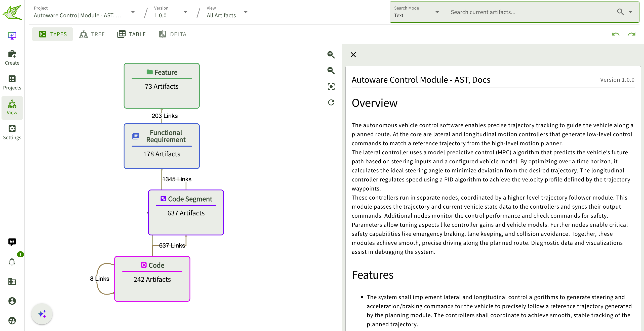Click the zoom out magnifier icon

point(331,71)
